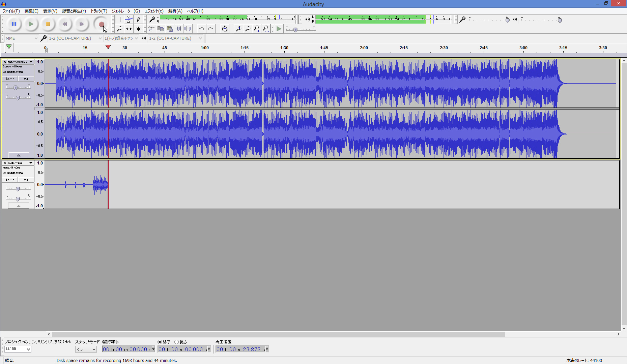Zoom in on the waveform
Viewport: 627px width, 364px height.
point(238,29)
